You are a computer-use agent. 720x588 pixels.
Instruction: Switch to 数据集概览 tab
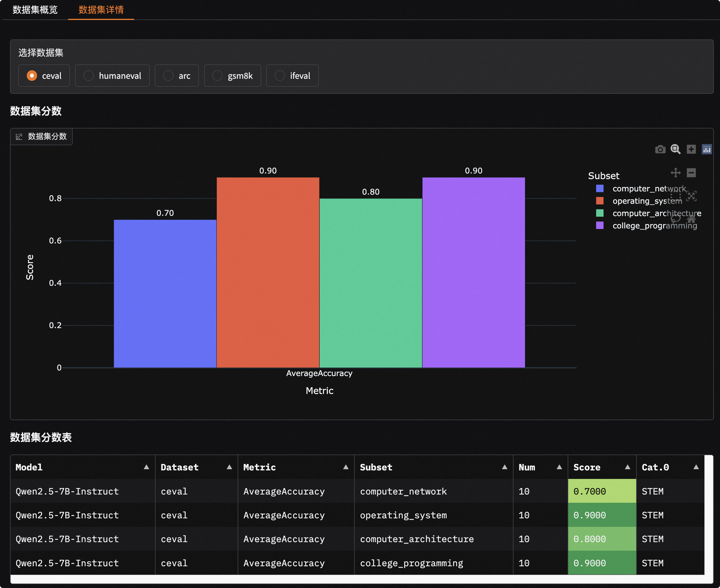pos(35,9)
